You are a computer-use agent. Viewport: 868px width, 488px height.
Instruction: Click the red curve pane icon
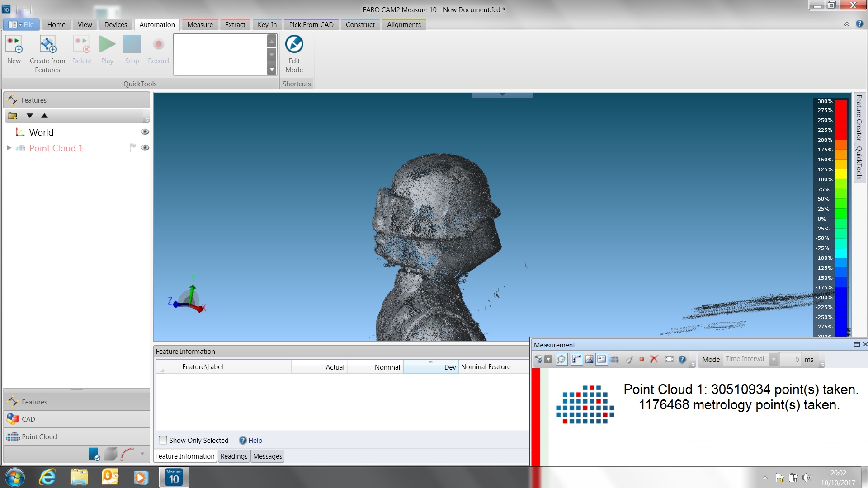127,454
